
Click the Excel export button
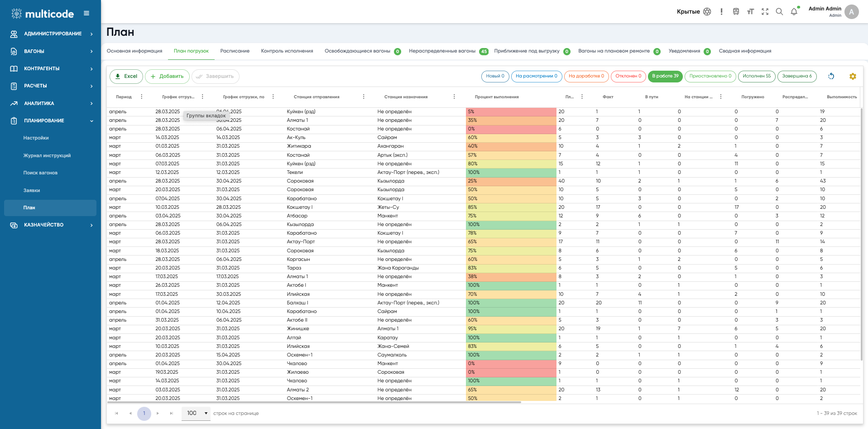(126, 76)
